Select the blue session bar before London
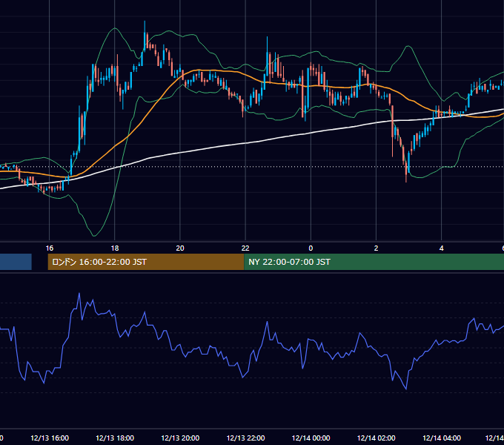This screenshot has width=504, height=445. pyautogui.click(x=16, y=262)
